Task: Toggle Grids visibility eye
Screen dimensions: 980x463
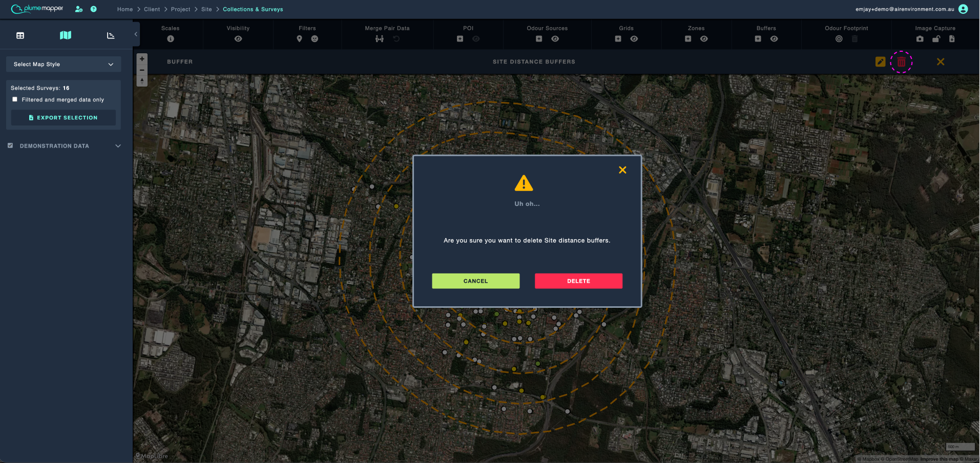Action: click(634, 39)
